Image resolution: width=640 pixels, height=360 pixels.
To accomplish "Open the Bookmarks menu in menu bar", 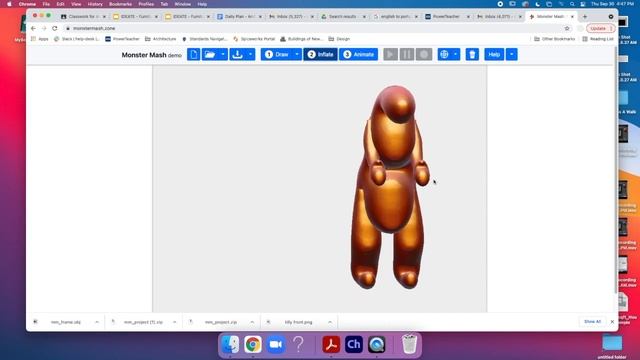I will (120, 4).
